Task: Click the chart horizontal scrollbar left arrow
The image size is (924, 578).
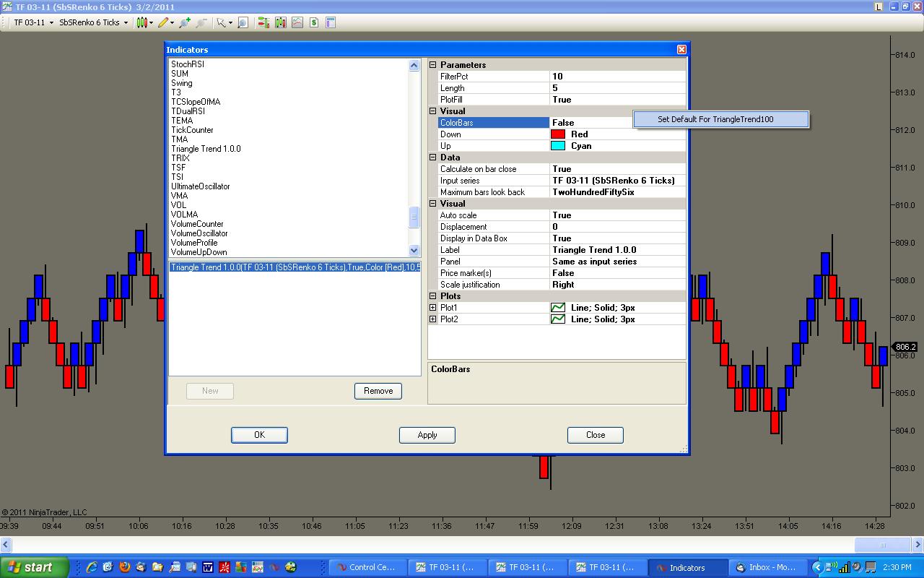Action: 6,545
